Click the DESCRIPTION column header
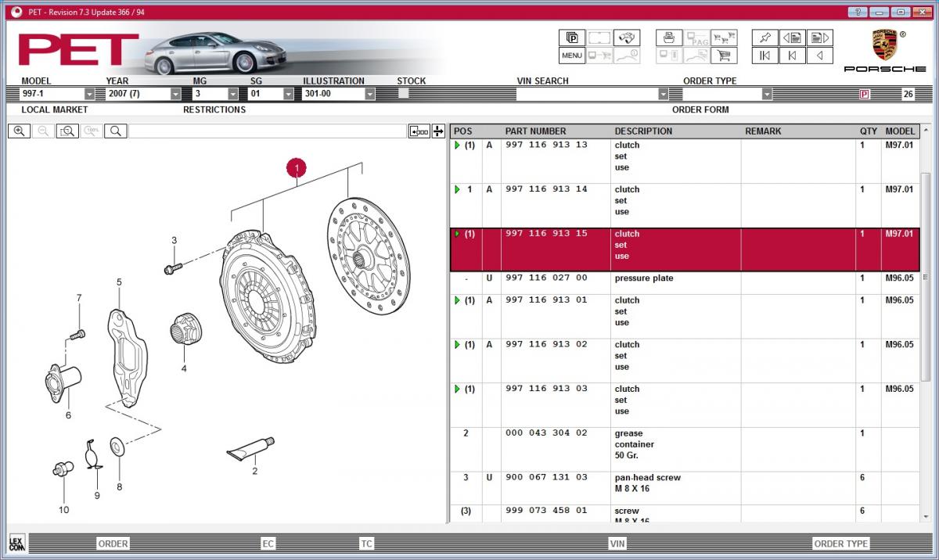This screenshot has height=560, width=939. coord(643,131)
